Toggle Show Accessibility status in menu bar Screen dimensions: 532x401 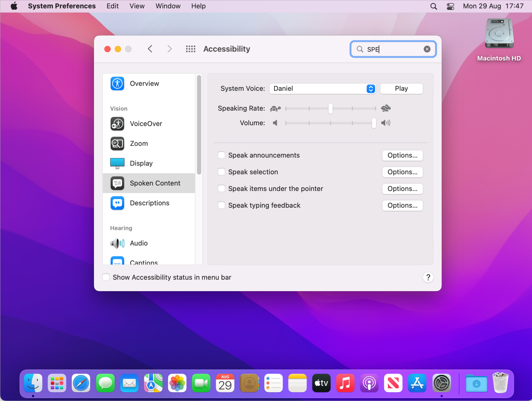(106, 277)
